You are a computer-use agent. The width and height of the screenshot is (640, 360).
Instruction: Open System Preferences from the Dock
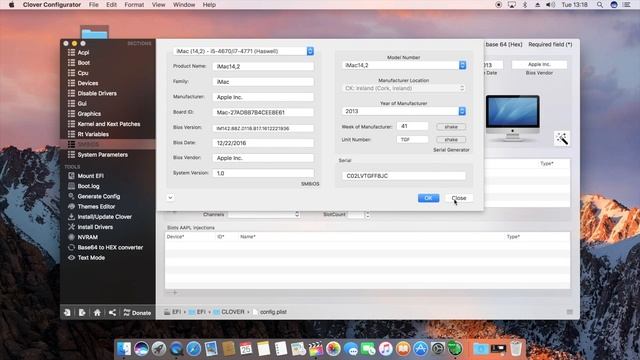(438, 349)
